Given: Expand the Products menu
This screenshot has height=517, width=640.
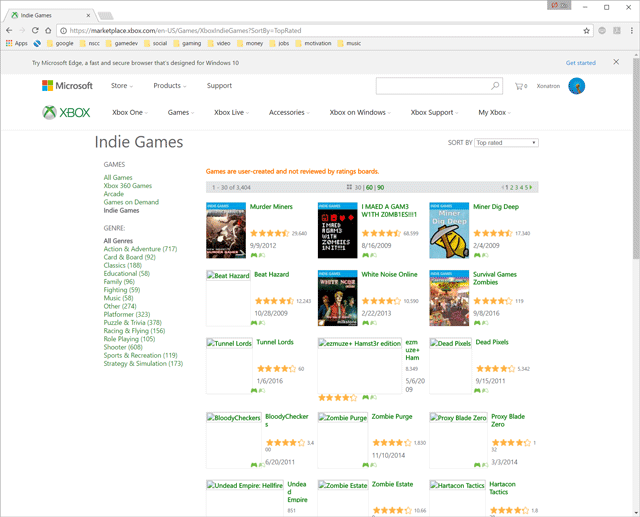Looking at the screenshot, I should [169, 86].
